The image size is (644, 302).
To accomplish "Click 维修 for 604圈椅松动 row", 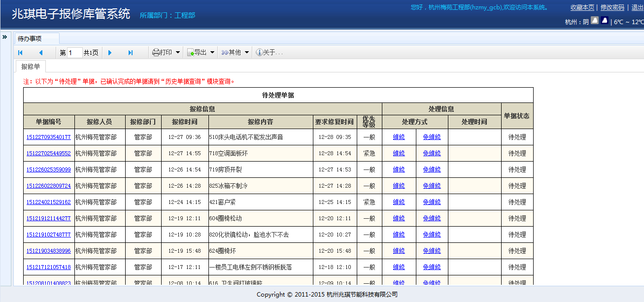I will [399, 219].
